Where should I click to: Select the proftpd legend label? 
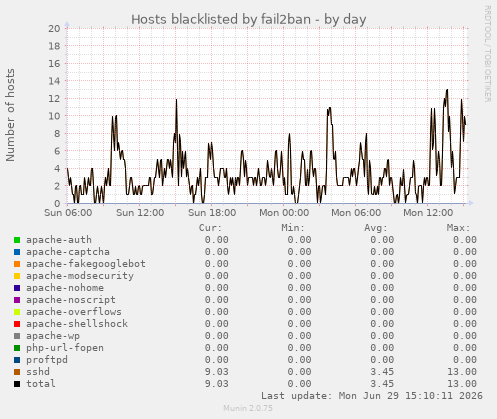pos(47,360)
